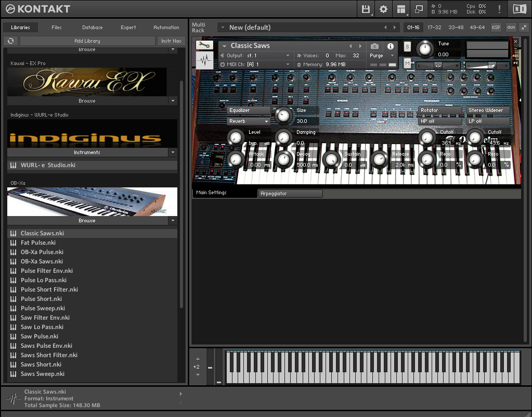Open workspace layout panel icon

(x=401, y=9)
